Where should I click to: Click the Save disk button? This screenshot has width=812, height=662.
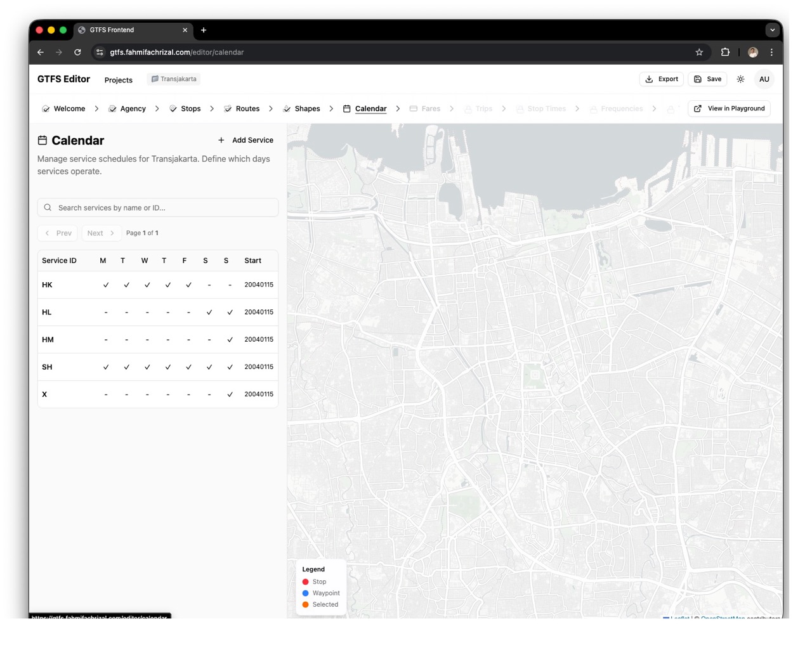pyautogui.click(x=707, y=79)
